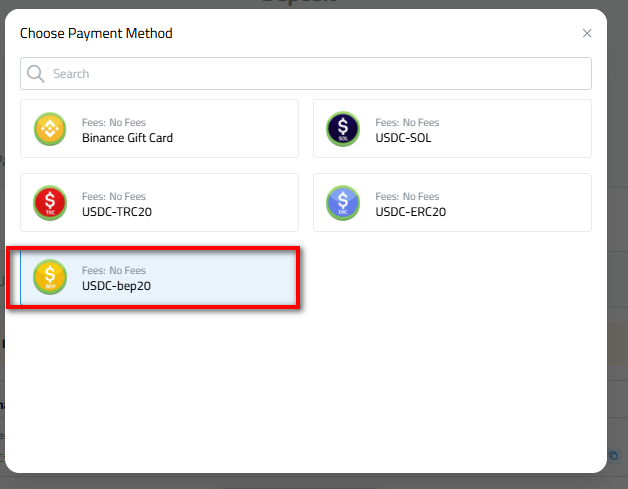Focus the Search payment method field
Screen dimensions: 628x489
[310, 74]
